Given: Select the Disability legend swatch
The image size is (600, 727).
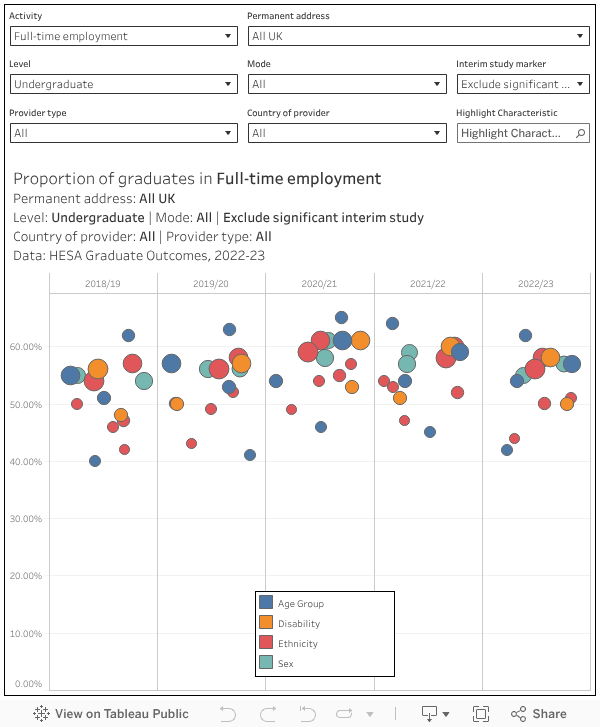Looking at the screenshot, I should 266,622.
